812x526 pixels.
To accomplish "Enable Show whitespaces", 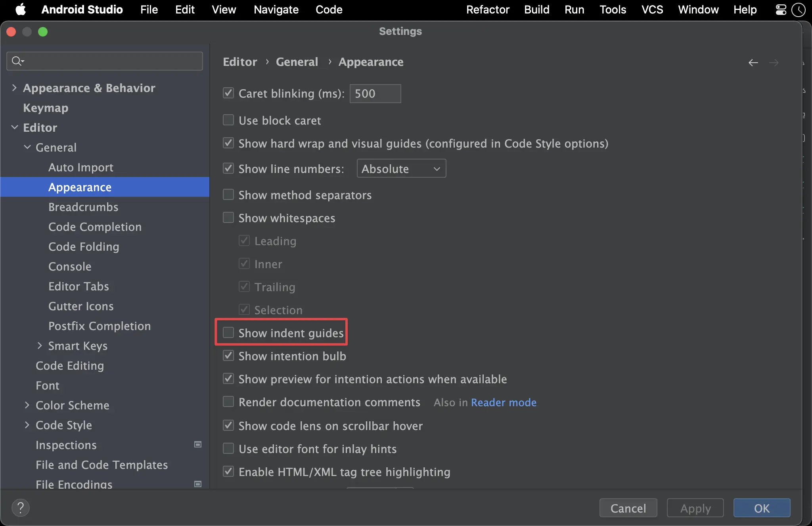I will [x=228, y=218].
